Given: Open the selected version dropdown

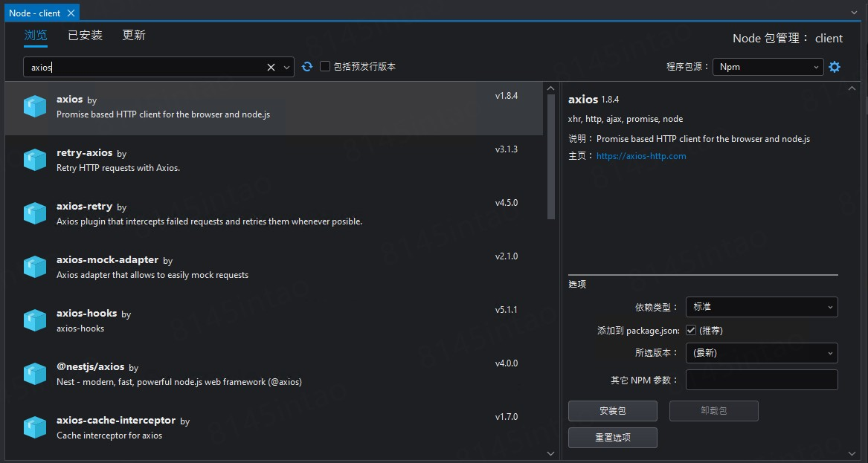Looking at the screenshot, I should [761, 353].
